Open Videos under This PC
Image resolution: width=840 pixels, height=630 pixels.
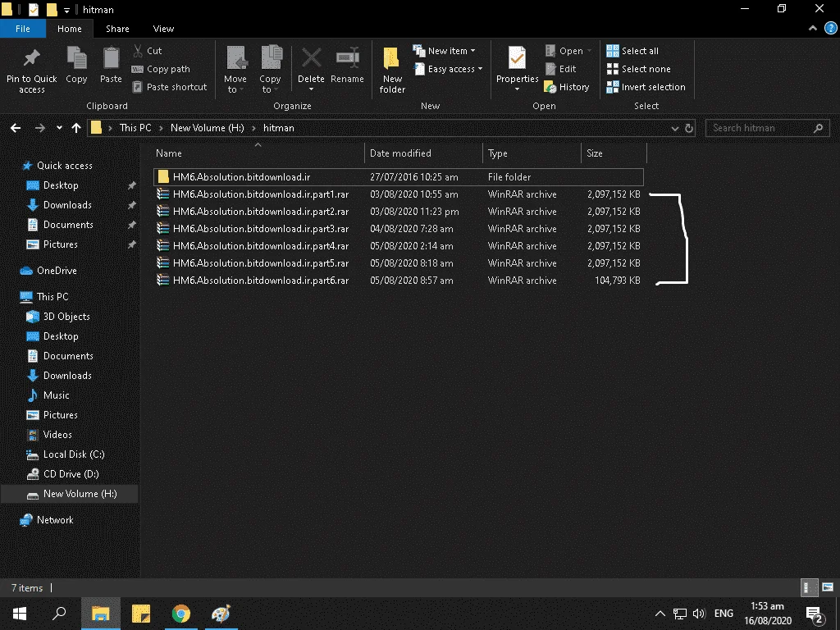(x=49, y=435)
